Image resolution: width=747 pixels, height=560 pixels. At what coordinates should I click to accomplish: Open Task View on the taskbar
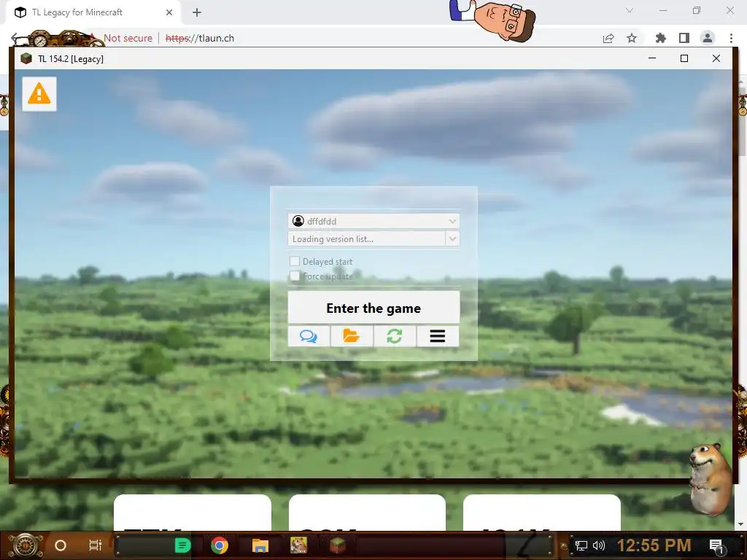click(x=96, y=545)
